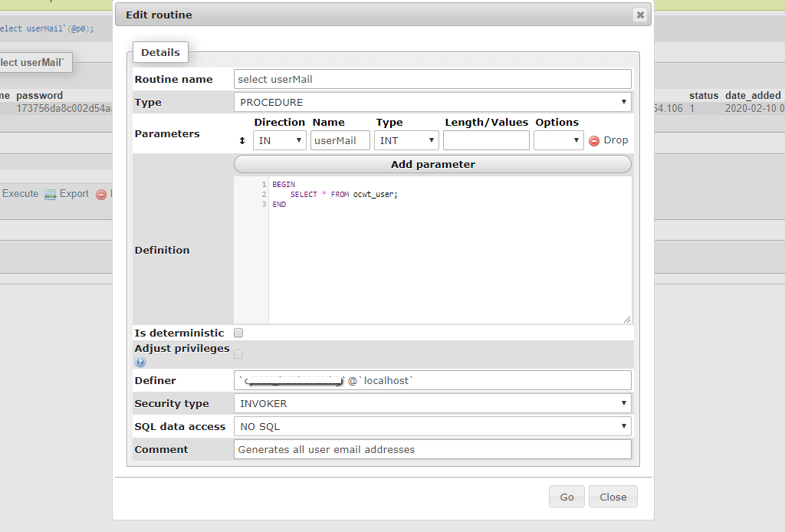Open the Details tab

point(160,53)
